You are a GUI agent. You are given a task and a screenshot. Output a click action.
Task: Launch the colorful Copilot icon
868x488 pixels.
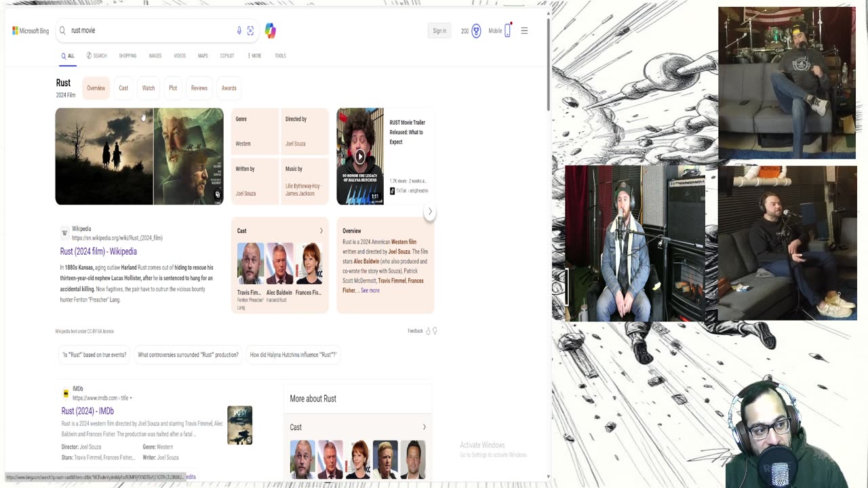tap(271, 30)
